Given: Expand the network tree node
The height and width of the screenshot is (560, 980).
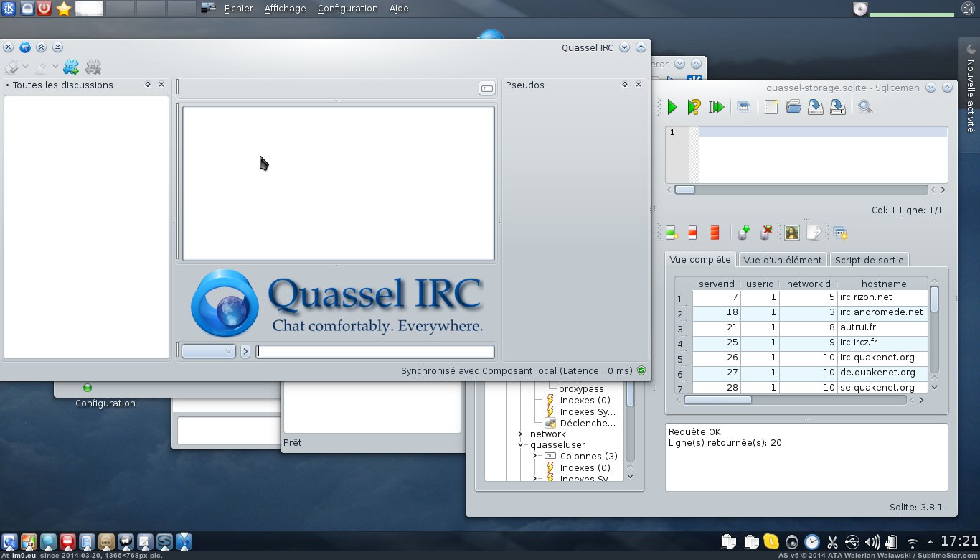Looking at the screenshot, I should (521, 434).
